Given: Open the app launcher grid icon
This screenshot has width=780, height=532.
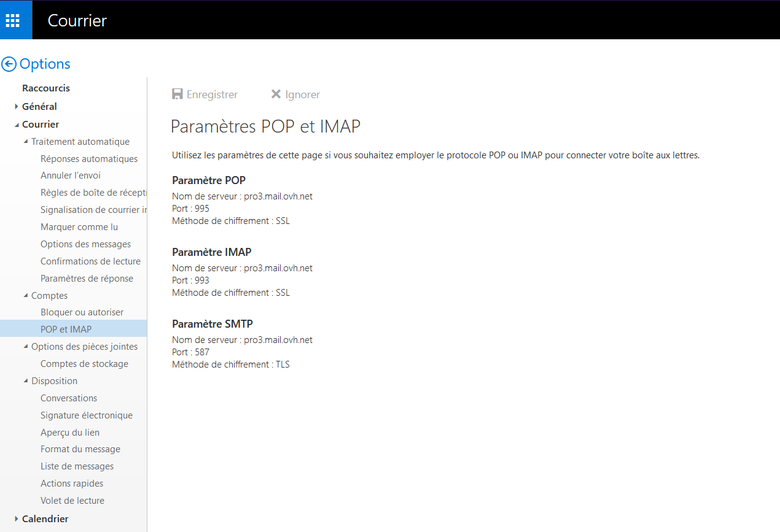Looking at the screenshot, I should pos(12,20).
